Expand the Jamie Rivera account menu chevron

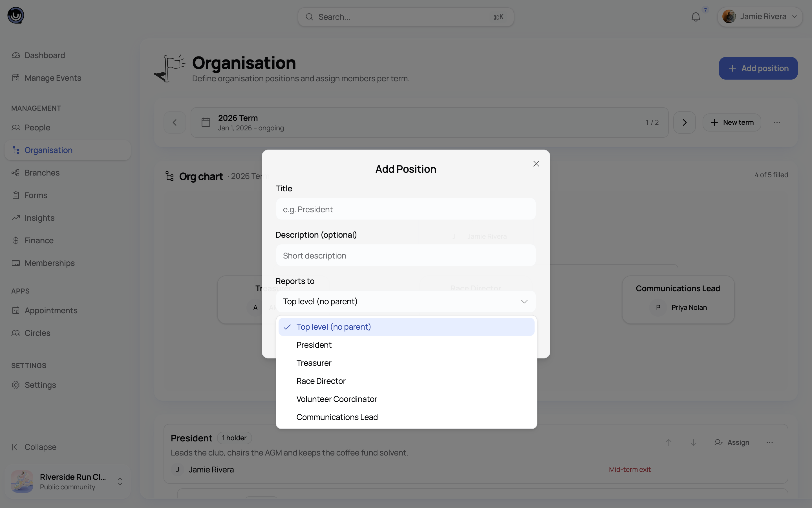tap(794, 16)
